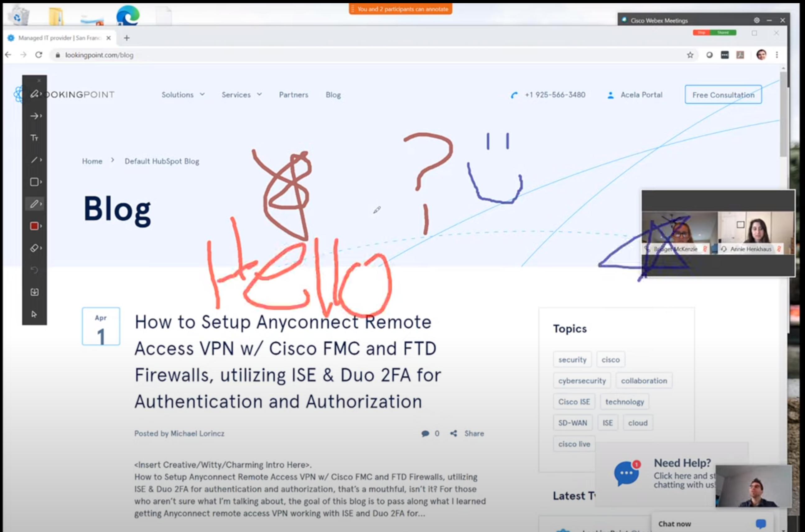This screenshot has height=532, width=805.
Task: Filter by the cisco live topic tag
Action: [x=574, y=444]
